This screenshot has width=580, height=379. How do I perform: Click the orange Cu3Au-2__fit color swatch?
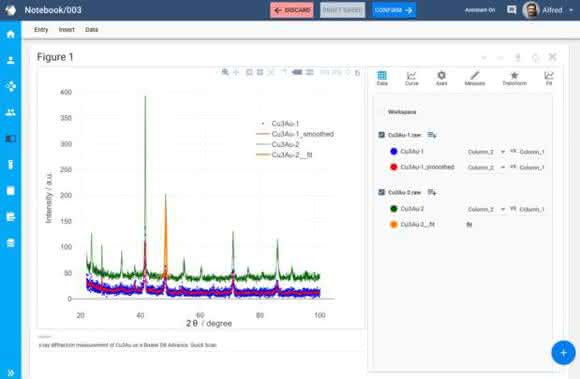(394, 224)
